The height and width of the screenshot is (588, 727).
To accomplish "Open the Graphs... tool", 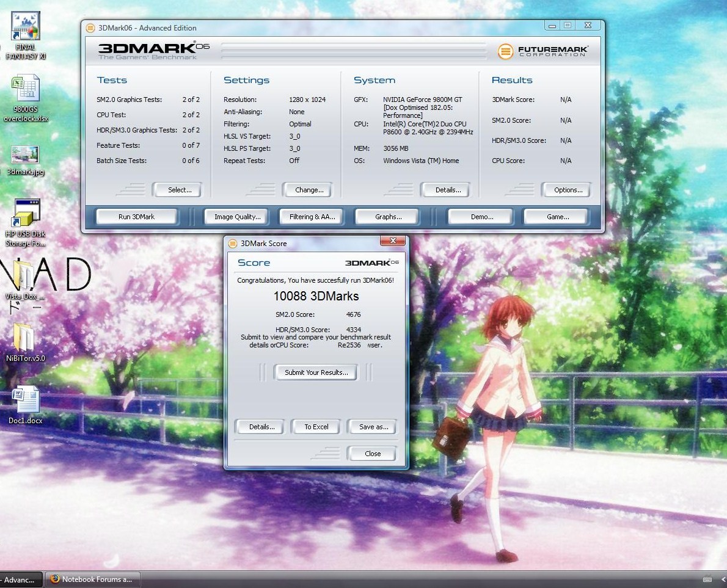I will tap(388, 217).
